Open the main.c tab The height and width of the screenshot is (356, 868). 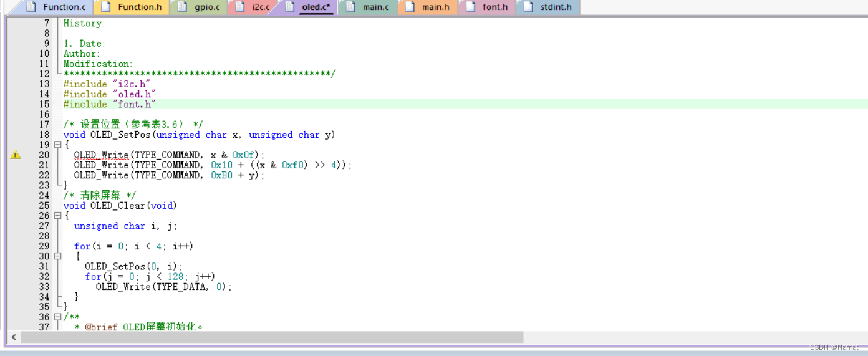click(367, 7)
